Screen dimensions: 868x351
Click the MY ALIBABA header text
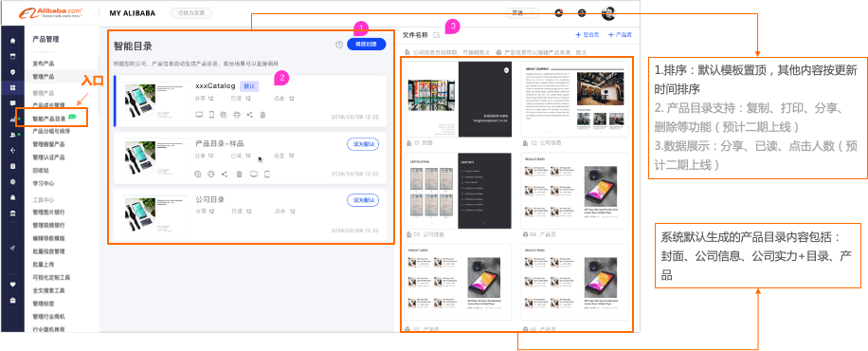click(133, 13)
